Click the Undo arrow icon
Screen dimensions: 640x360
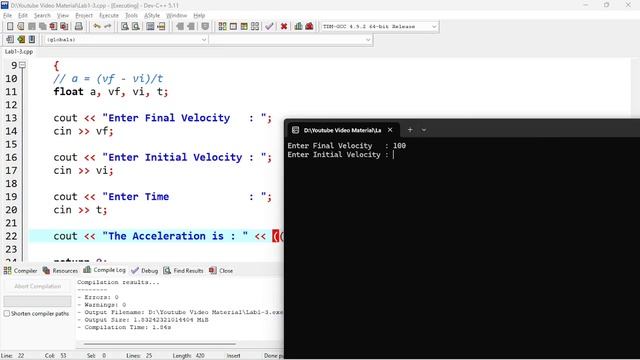[x=97, y=26]
